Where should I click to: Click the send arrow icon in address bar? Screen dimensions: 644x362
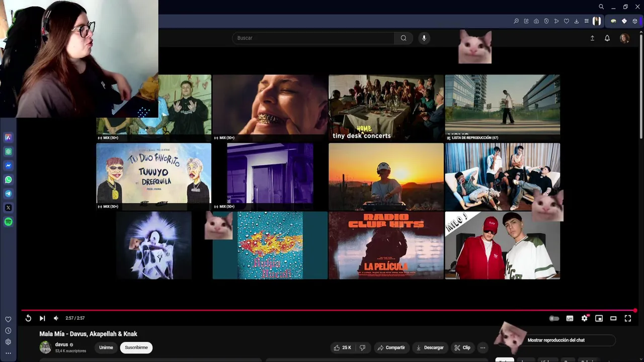pos(556,21)
